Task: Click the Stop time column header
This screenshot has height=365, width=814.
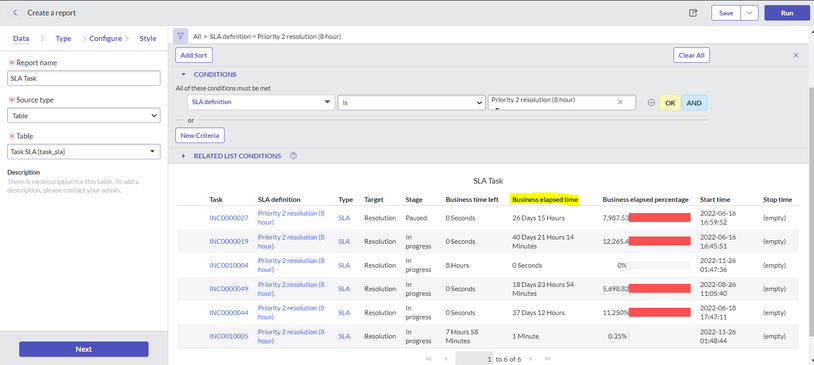Action: click(x=777, y=199)
